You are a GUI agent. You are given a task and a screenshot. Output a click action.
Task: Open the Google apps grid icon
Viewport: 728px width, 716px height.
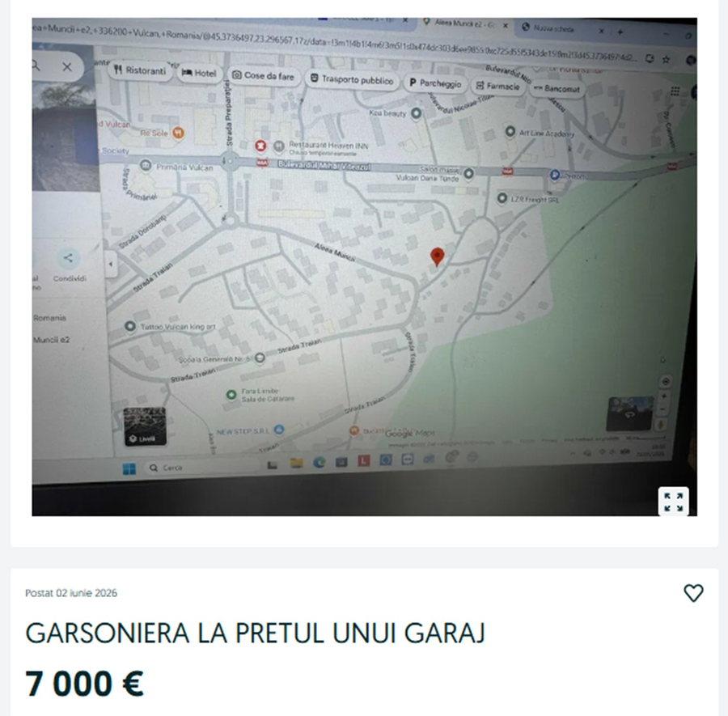pyautogui.click(x=675, y=91)
